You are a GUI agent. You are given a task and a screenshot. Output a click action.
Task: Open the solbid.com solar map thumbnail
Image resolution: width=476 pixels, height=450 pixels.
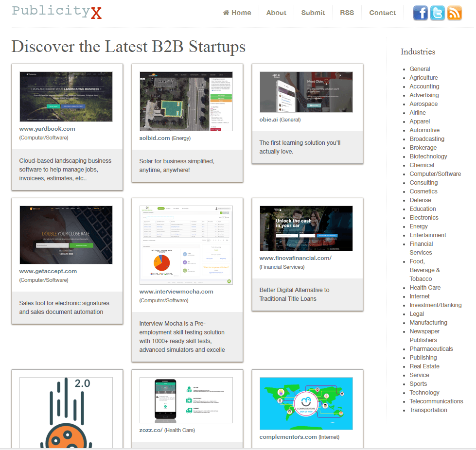tap(186, 102)
